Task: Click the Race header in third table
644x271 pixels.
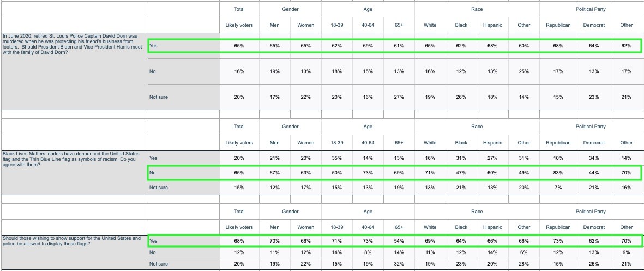Action: coord(477,212)
